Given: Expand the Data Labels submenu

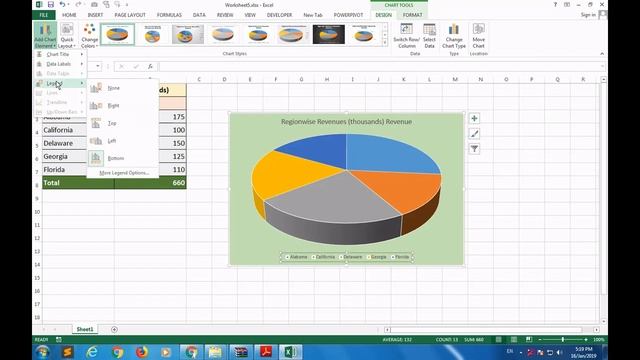Looking at the screenshot, I should point(60,64).
